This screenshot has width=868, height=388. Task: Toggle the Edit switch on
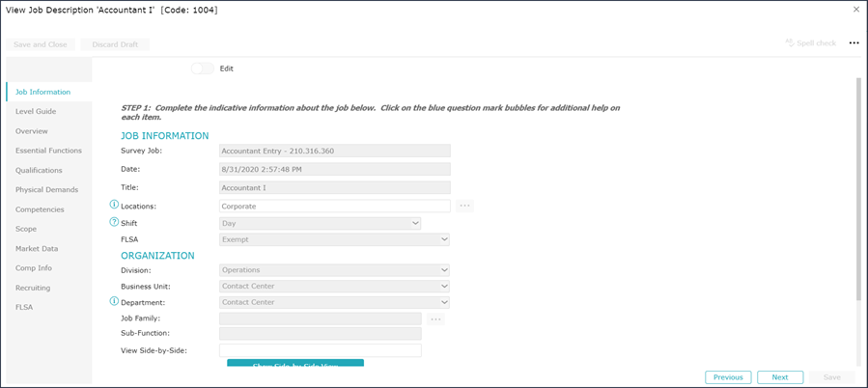pyautogui.click(x=203, y=69)
